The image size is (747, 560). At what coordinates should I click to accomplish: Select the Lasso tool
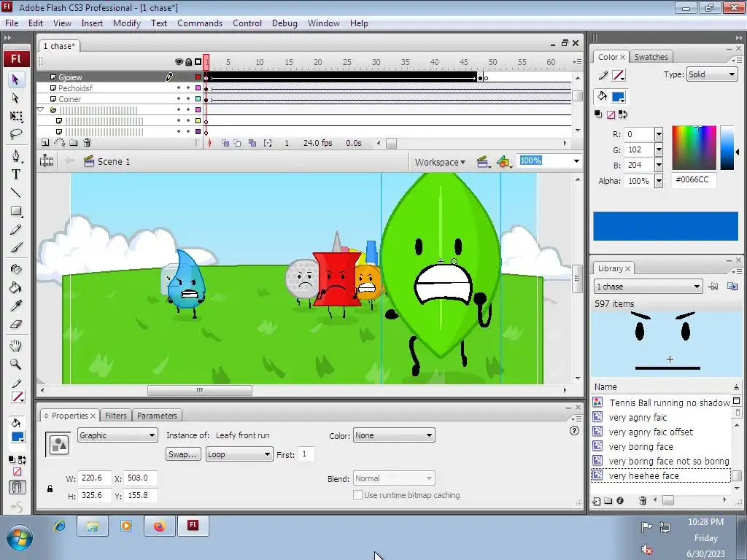click(16, 134)
